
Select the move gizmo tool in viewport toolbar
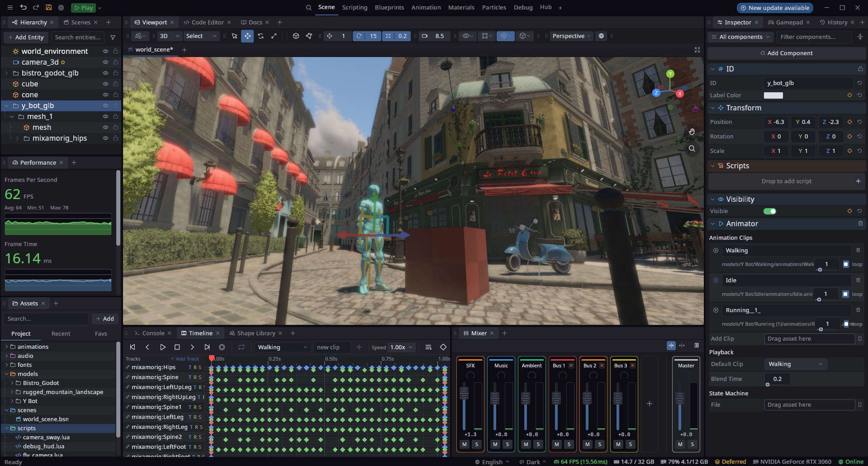pyautogui.click(x=247, y=36)
